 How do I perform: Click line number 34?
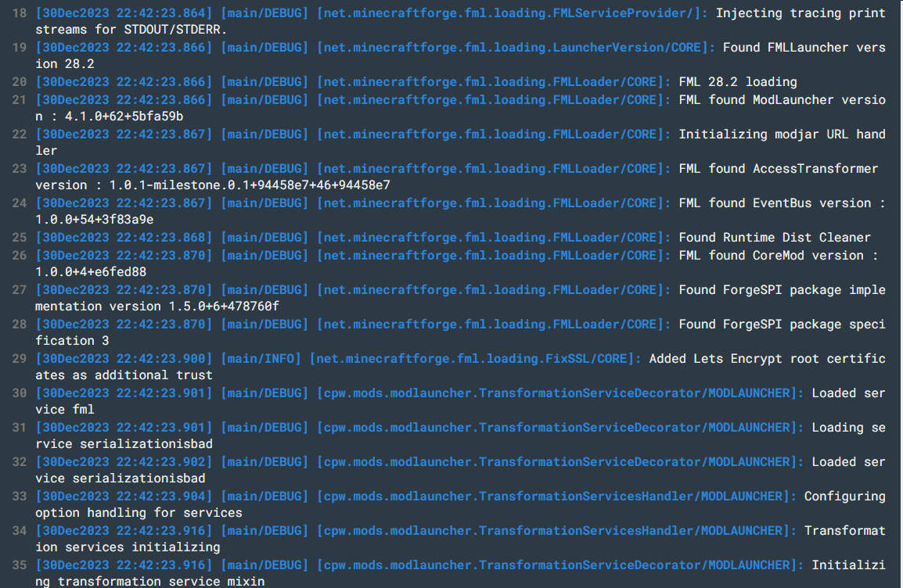point(20,531)
